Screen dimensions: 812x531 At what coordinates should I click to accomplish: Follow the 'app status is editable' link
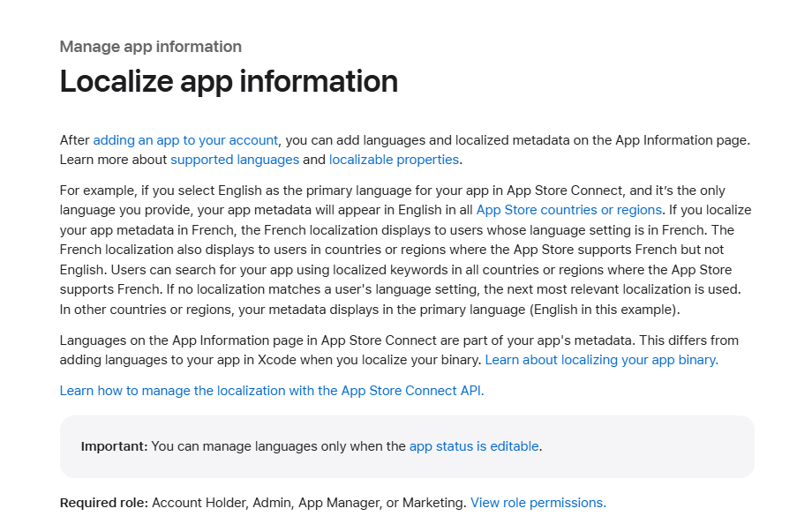[x=474, y=446]
